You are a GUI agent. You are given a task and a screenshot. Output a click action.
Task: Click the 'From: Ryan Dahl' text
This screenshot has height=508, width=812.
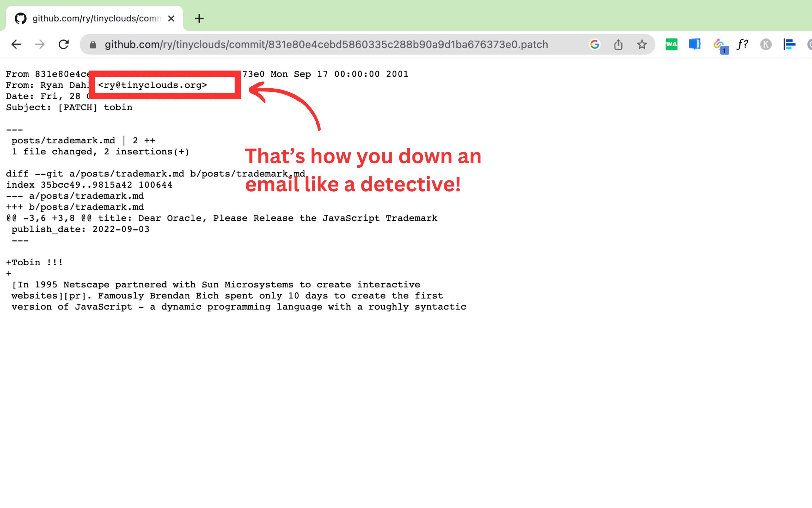48,85
